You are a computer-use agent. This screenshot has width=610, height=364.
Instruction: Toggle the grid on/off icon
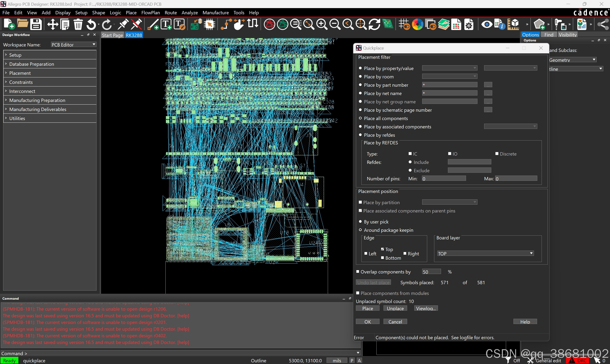tap(404, 25)
